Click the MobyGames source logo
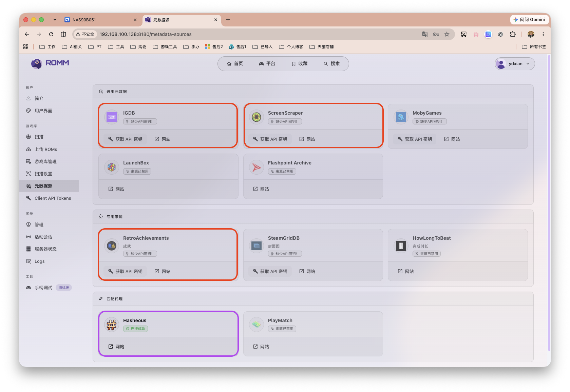The image size is (570, 392). (x=401, y=117)
